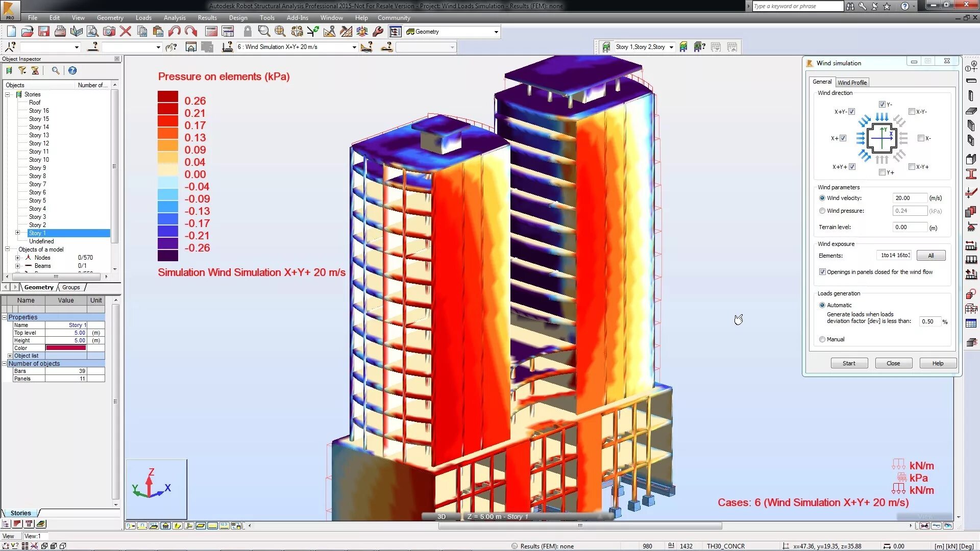Select the 3D view rotation cube icon
Viewport: 980px width, 551px height.
pyautogui.click(x=361, y=31)
